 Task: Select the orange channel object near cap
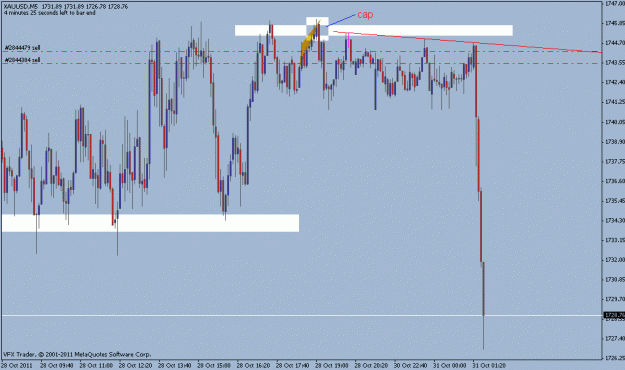310,43
